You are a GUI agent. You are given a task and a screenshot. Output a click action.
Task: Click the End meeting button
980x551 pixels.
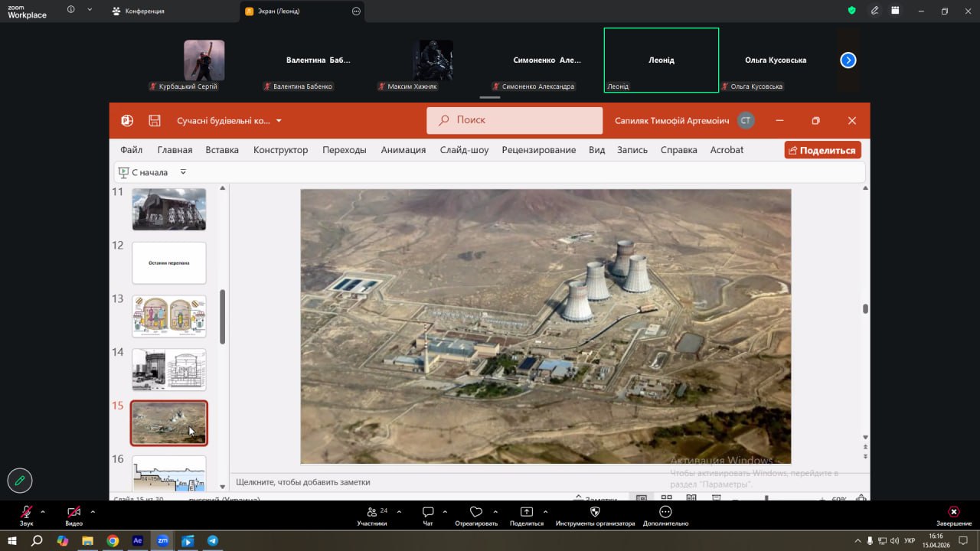[953, 512]
